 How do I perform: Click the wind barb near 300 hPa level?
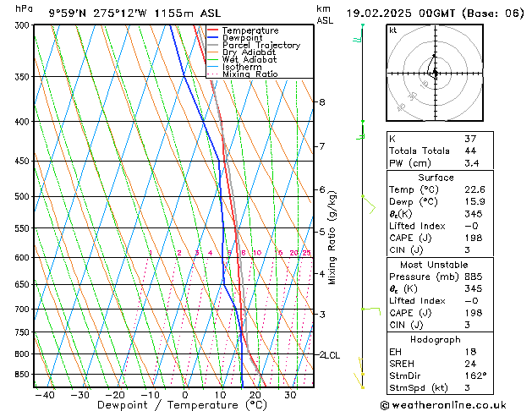coord(359,33)
